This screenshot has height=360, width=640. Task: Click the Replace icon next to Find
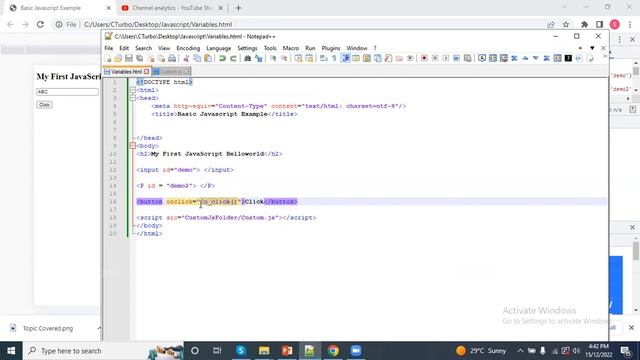258,58
